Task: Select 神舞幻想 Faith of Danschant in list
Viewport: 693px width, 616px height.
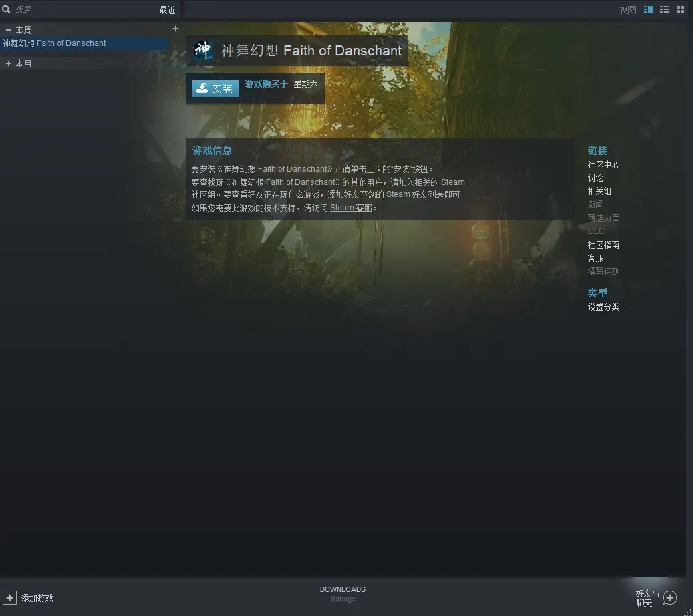Action: (85, 43)
